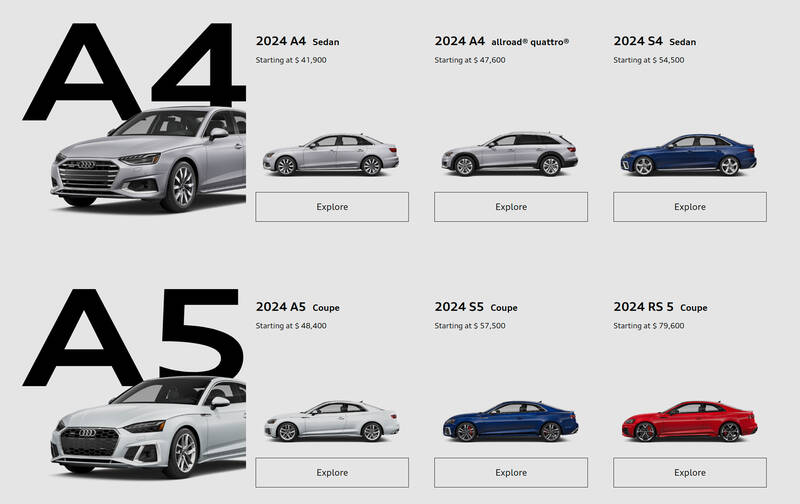Click Explore button for 2024 A4 Sedan
Screen dimensions: 800x504
point(332,207)
